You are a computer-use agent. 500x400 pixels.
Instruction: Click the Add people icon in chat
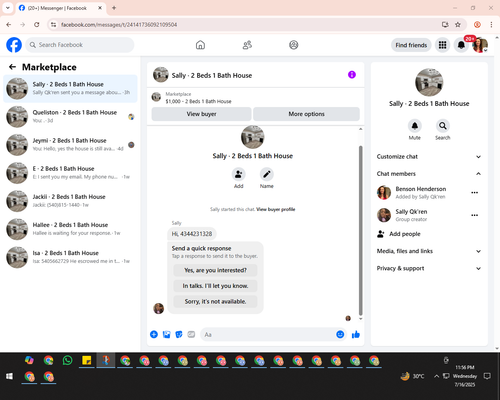coord(239,174)
